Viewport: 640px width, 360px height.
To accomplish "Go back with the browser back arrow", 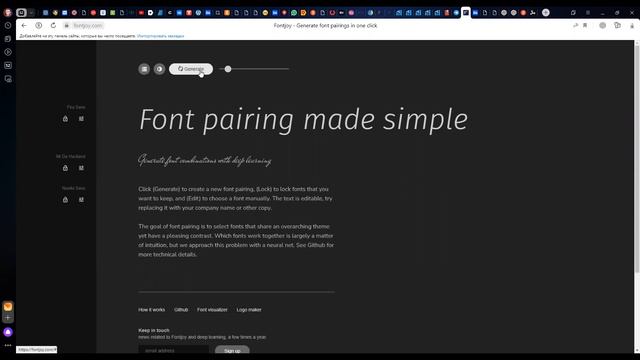I will pos(24,25).
